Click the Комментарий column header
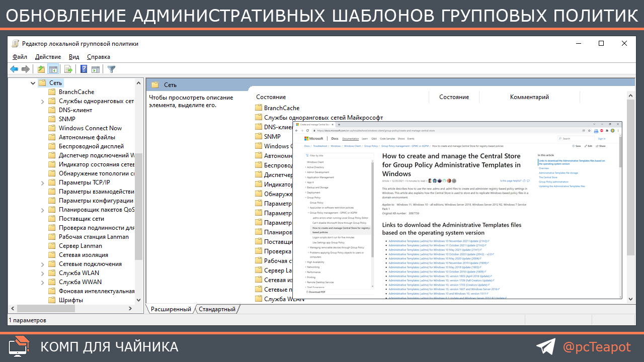The image size is (644, 362). tap(529, 97)
